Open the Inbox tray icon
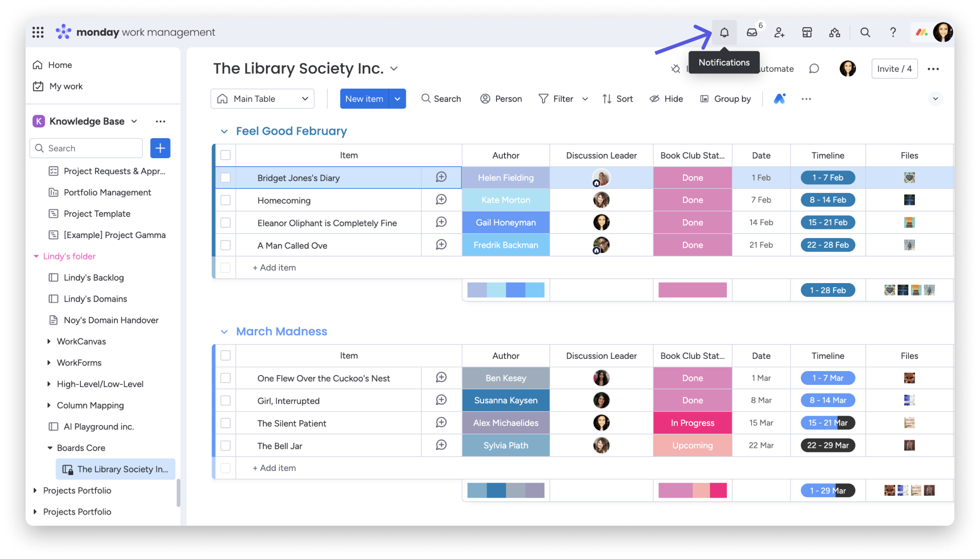Screen dimensions: 980x559 pyautogui.click(x=752, y=33)
